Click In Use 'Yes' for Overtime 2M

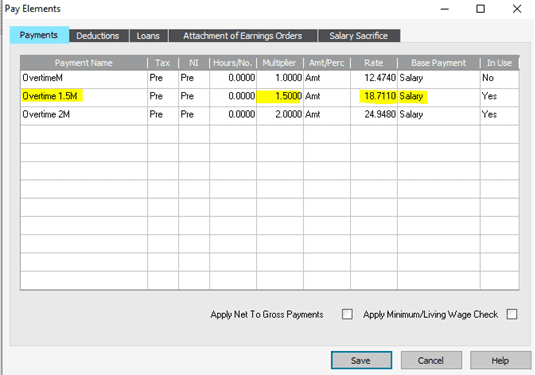click(500, 115)
